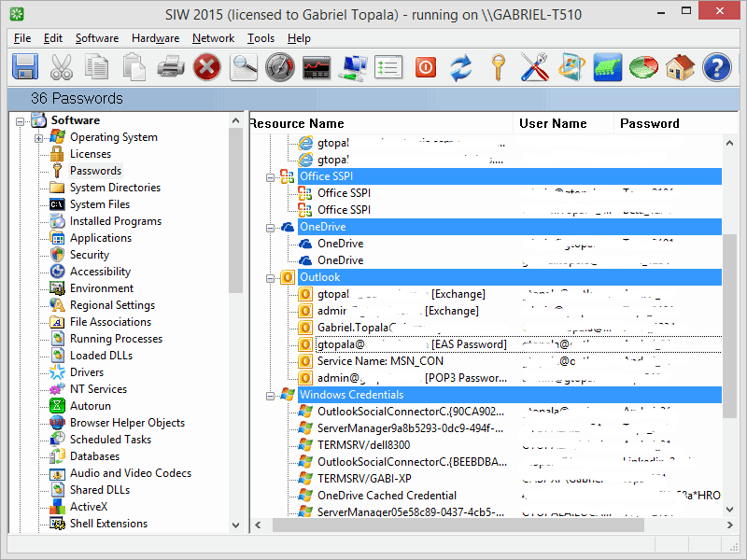Click the password list scroll-down arrow

(730, 510)
